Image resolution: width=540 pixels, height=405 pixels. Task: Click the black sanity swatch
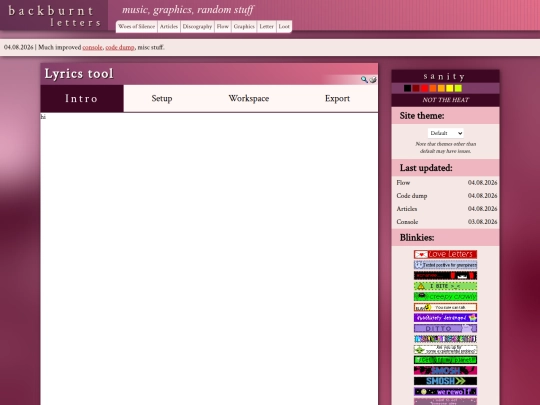pos(407,89)
